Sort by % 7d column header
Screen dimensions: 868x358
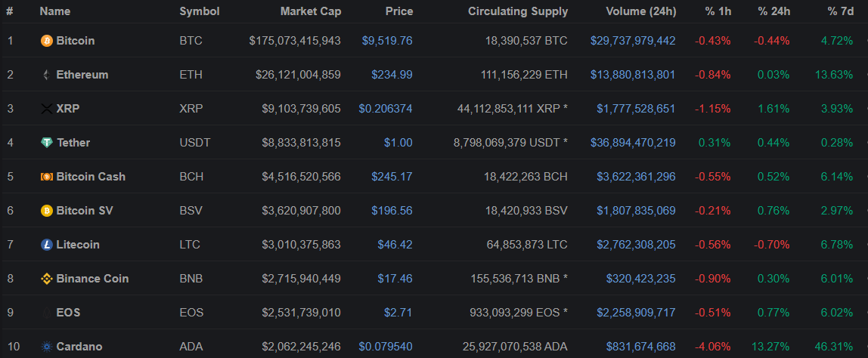point(840,11)
